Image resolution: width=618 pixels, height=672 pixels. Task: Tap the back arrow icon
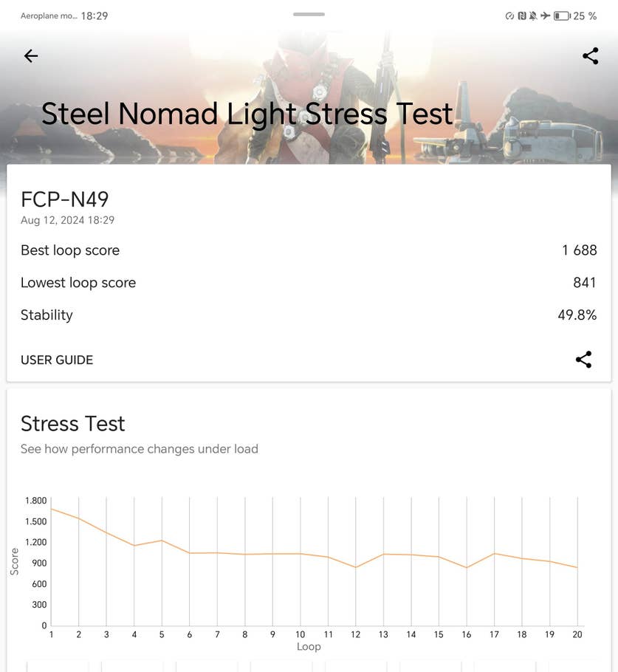point(30,56)
